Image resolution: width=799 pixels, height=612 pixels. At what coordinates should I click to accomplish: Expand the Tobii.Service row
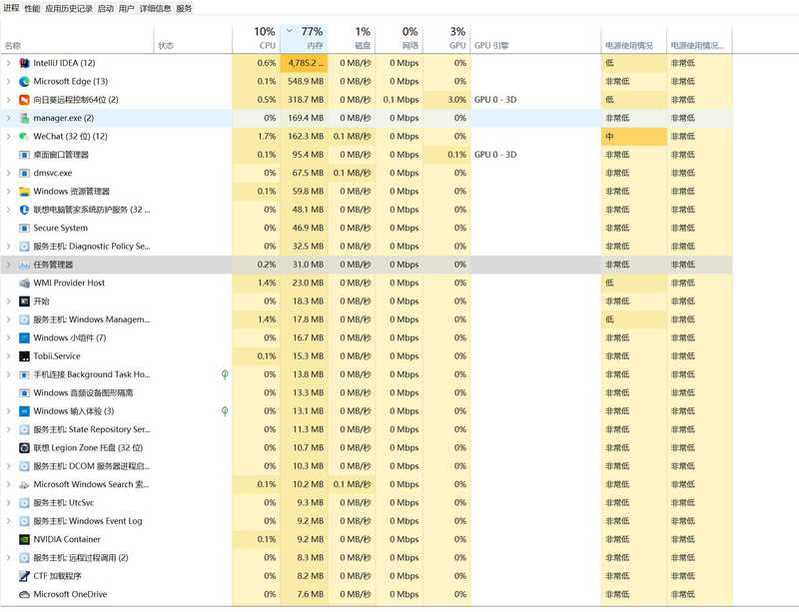coord(8,357)
